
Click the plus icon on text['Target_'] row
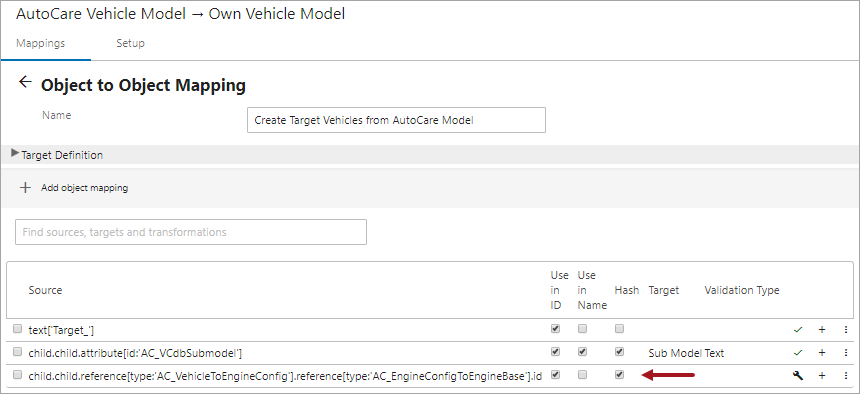822,330
